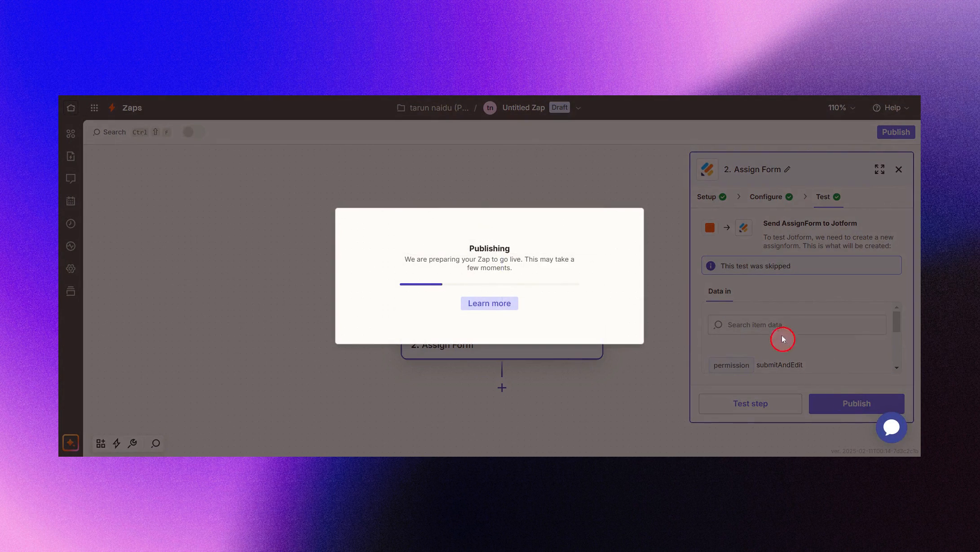Open the Copilot sparkle icon at sidebar bottom

71,443
